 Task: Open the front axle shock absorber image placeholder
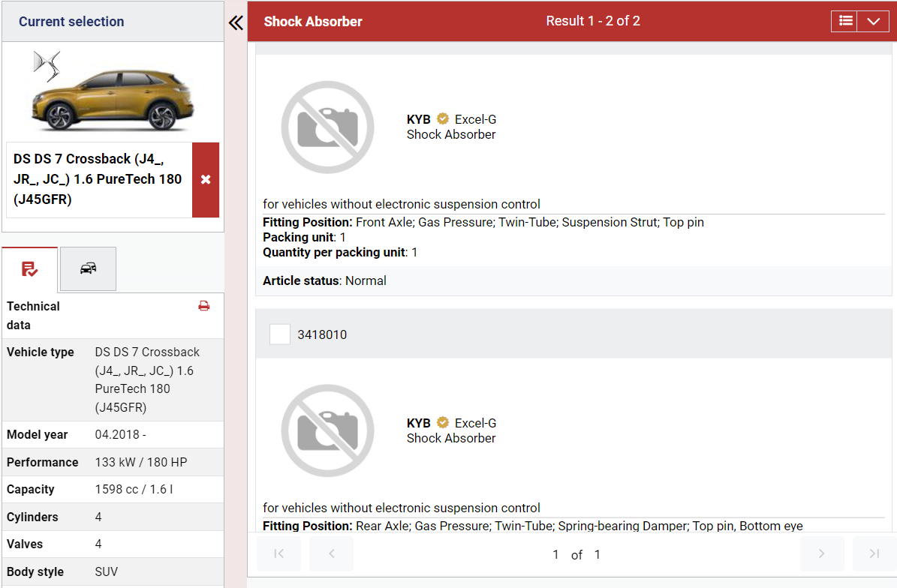click(328, 127)
